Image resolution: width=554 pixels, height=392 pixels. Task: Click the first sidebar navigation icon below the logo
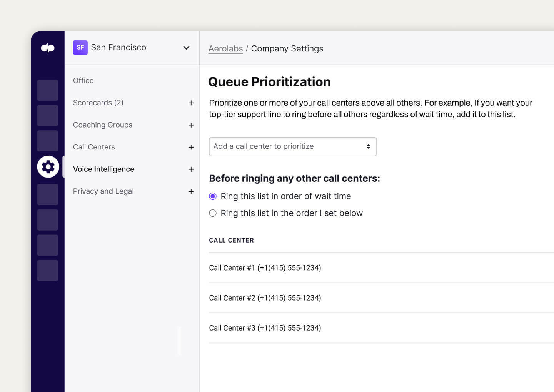click(x=47, y=90)
